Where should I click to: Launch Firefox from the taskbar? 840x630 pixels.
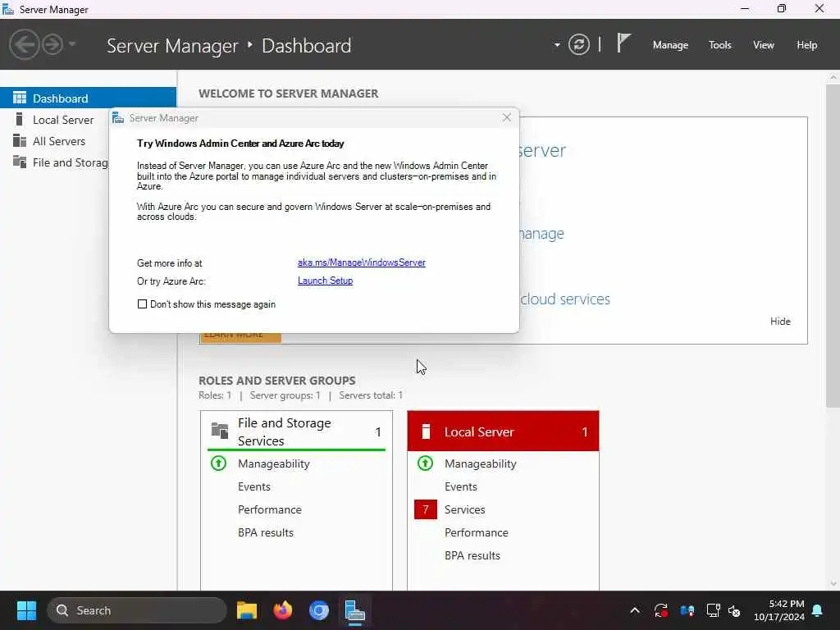point(282,610)
